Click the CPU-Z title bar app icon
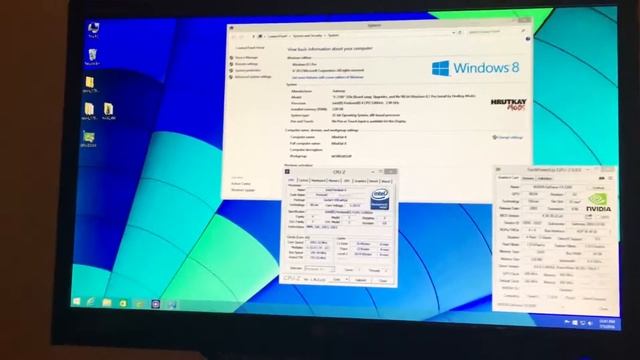The height and width of the screenshot is (360, 640). pyautogui.click(x=287, y=171)
